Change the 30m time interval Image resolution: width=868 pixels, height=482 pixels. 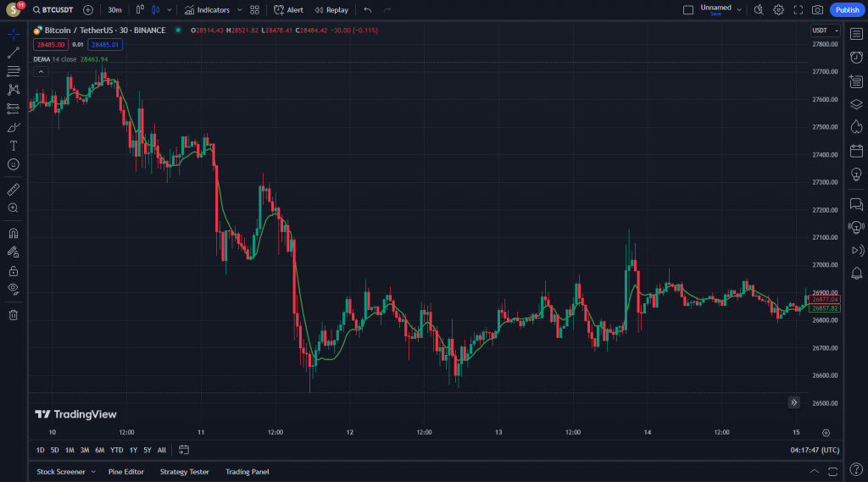click(x=114, y=10)
